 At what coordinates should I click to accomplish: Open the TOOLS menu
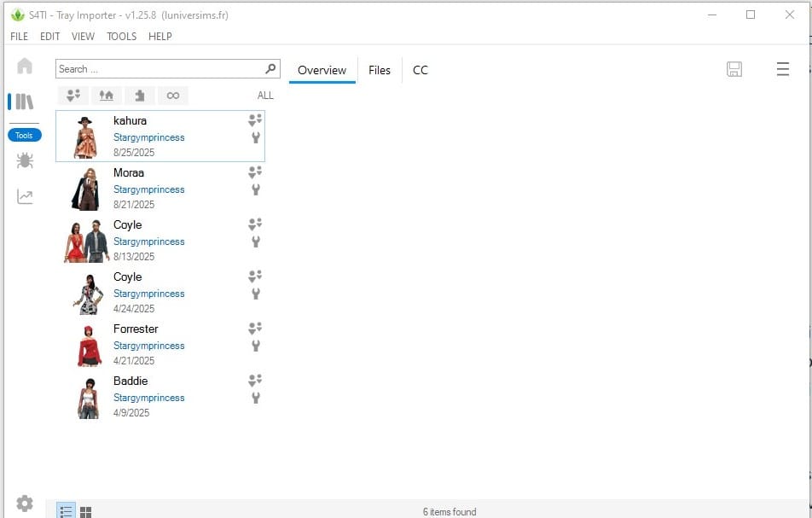point(121,37)
